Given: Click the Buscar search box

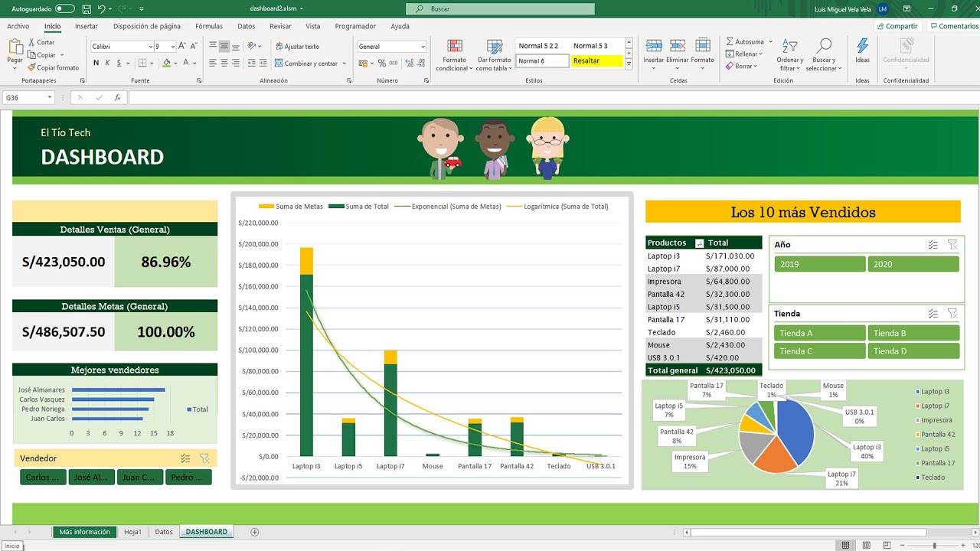Looking at the screenshot, I should point(500,9).
